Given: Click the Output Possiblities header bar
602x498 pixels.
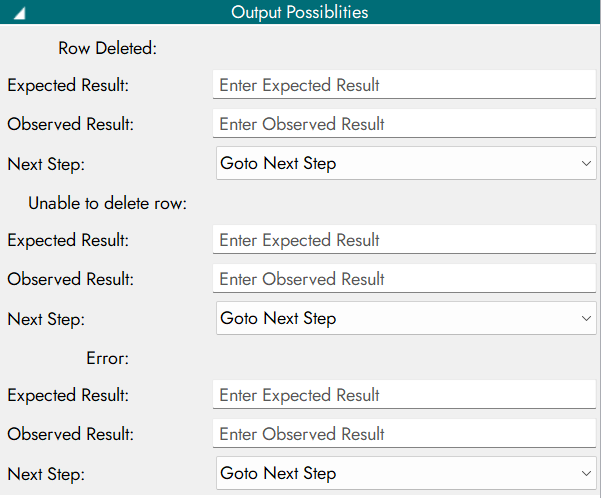Looking at the screenshot, I should coord(300,13).
